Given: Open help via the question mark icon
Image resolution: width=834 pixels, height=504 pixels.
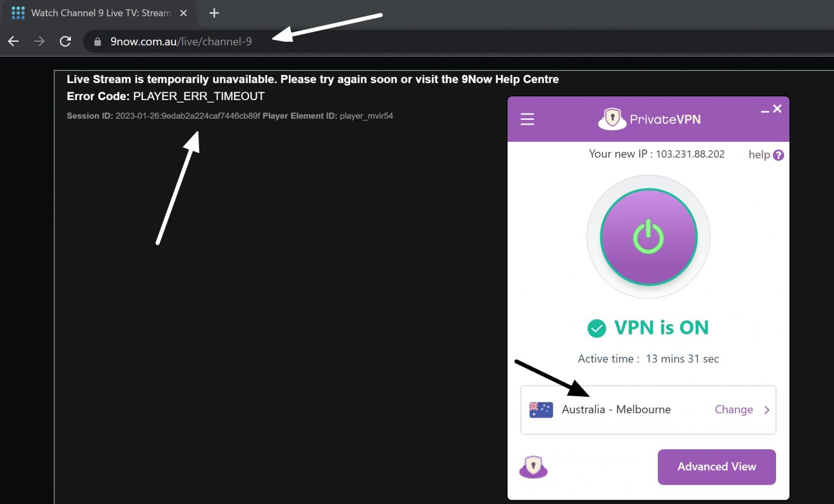Looking at the screenshot, I should (x=778, y=155).
